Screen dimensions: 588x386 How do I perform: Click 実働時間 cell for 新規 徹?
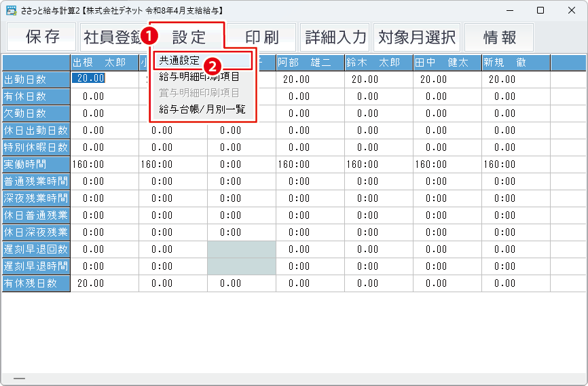point(516,164)
